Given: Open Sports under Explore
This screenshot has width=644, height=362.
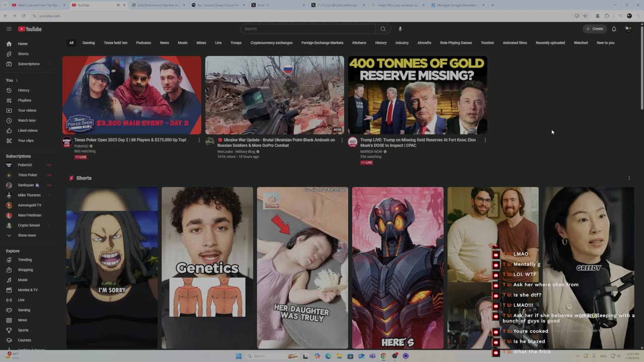Looking at the screenshot, I should tap(23, 330).
